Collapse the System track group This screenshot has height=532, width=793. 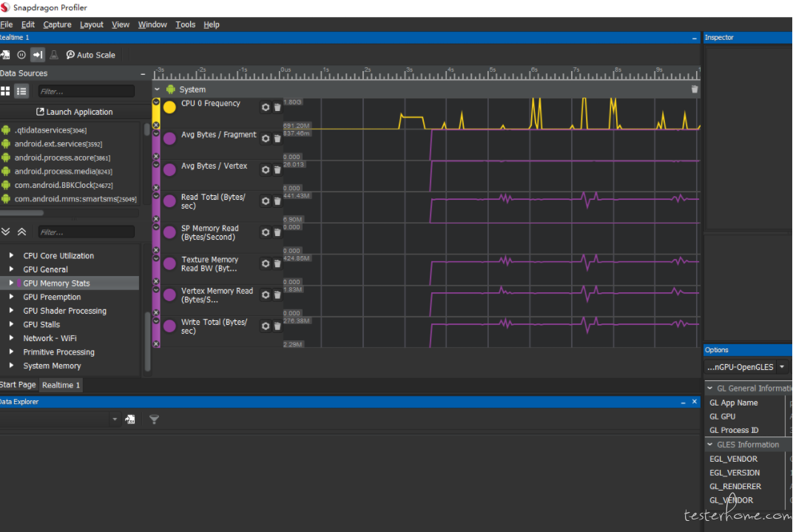158,89
